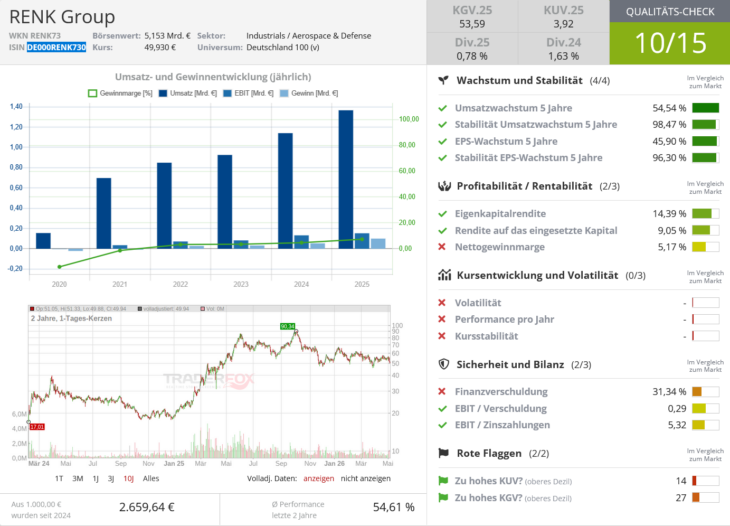Click the sprout icon beside Wachstum und Stabilität
Screen dimensions: 730x526
(x=444, y=81)
